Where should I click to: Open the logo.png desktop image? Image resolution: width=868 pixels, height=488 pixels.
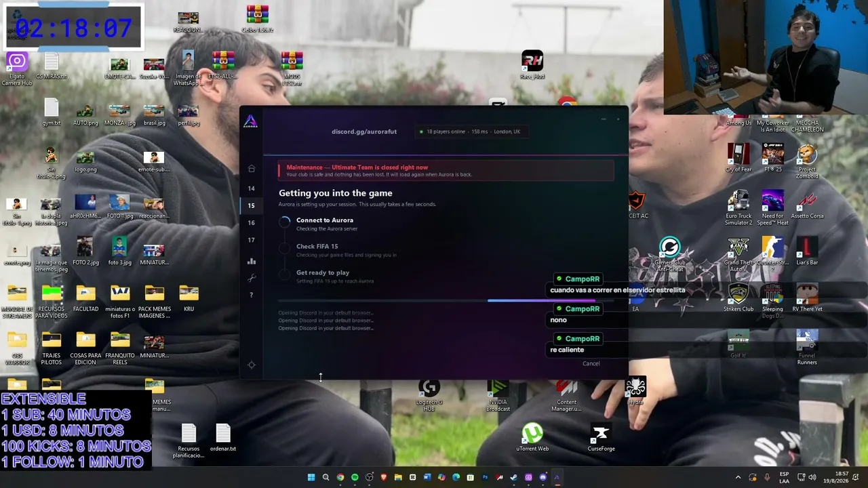pyautogui.click(x=85, y=159)
